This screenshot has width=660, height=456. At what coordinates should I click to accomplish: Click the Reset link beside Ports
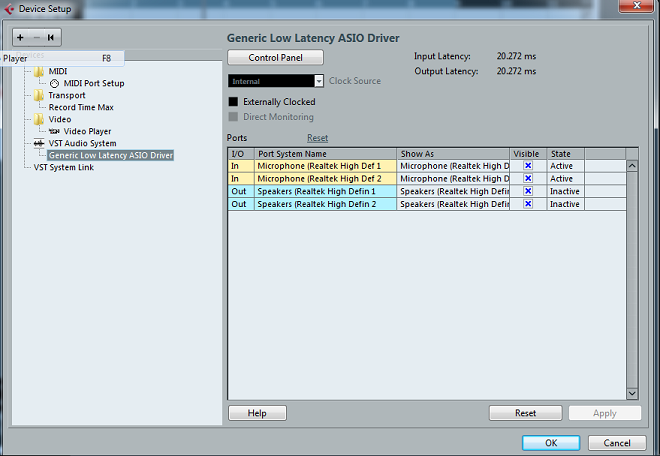[317, 138]
